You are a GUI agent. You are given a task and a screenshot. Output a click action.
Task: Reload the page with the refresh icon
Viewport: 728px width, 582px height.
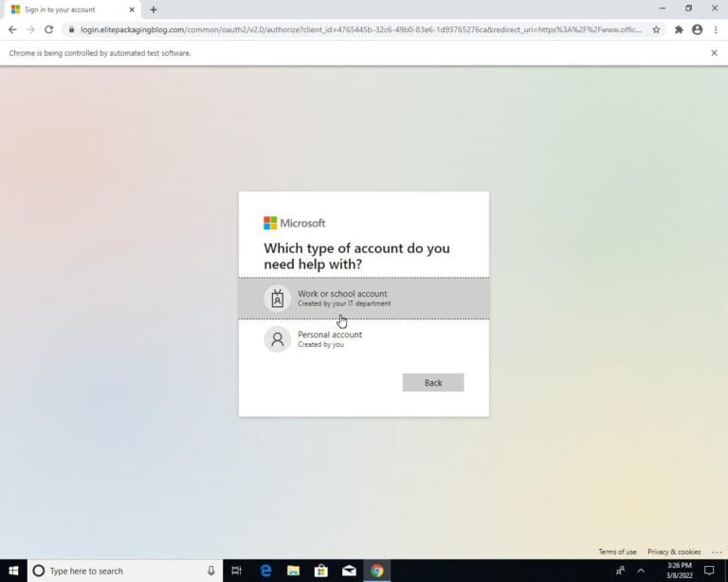(x=48, y=29)
